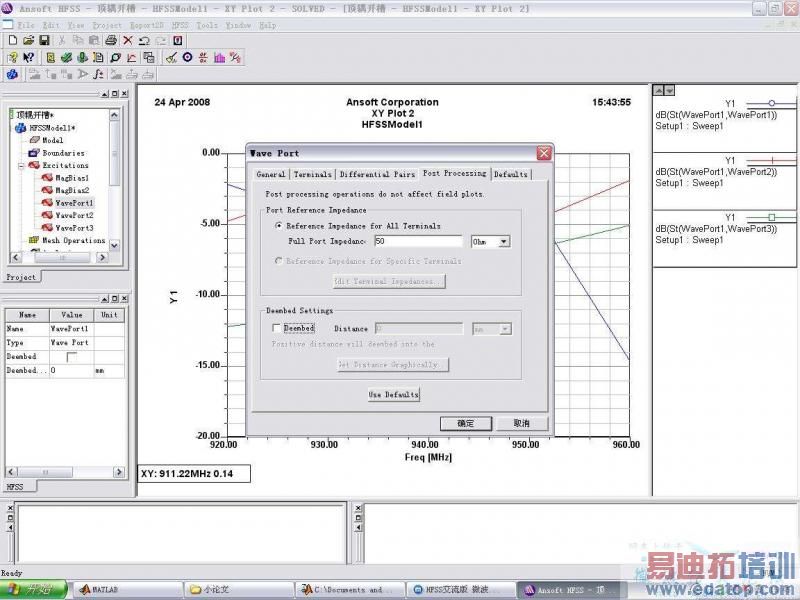This screenshot has width=800, height=600.
Task: Enable the Deembed checkbox in Wave Port dialog
Action: 277,328
